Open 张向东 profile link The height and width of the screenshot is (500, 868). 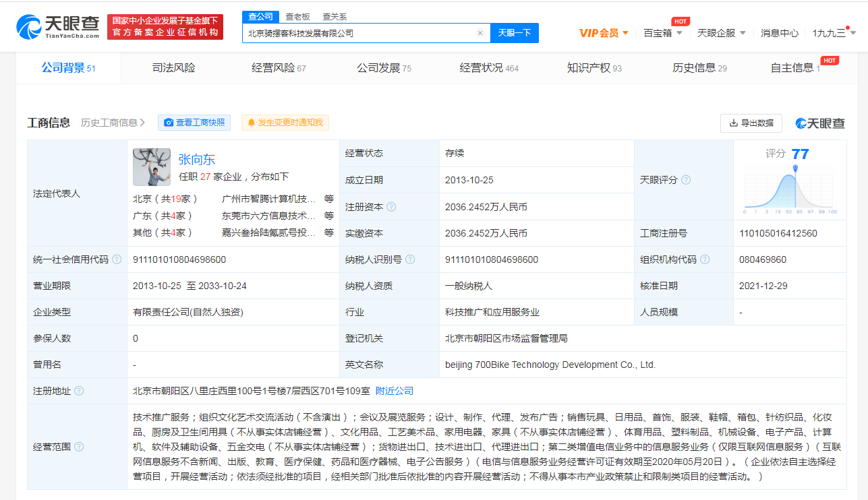(x=197, y=159)
